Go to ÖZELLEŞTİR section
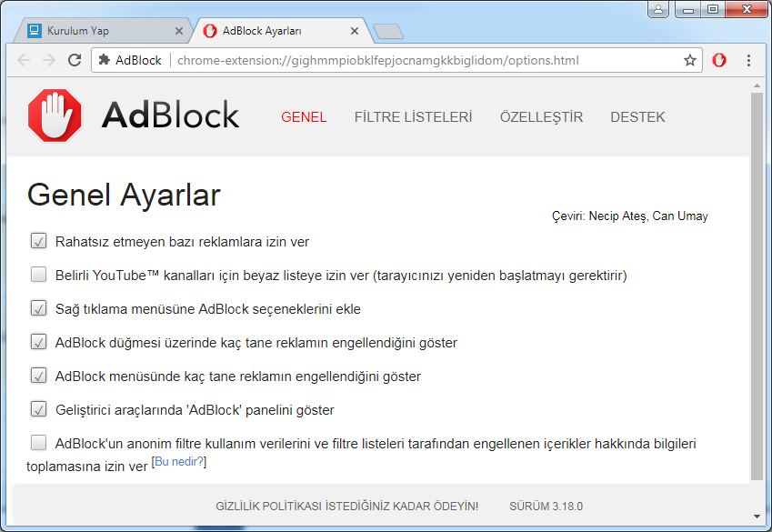Image resolution: width=772 pixels, height=532 pixels. tap(541, 116)
